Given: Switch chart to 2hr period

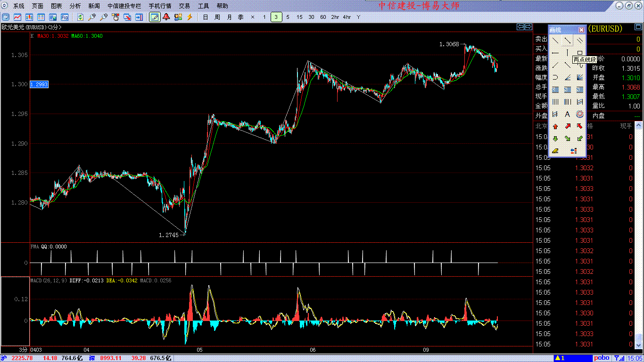Looking at the screenshot, I should [335, 17].
